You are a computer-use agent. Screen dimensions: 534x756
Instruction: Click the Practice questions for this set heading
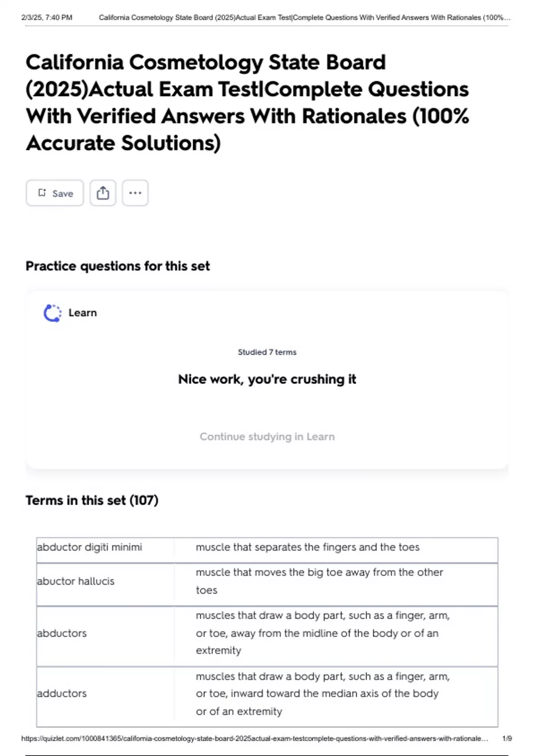click(x=118, y=266)
